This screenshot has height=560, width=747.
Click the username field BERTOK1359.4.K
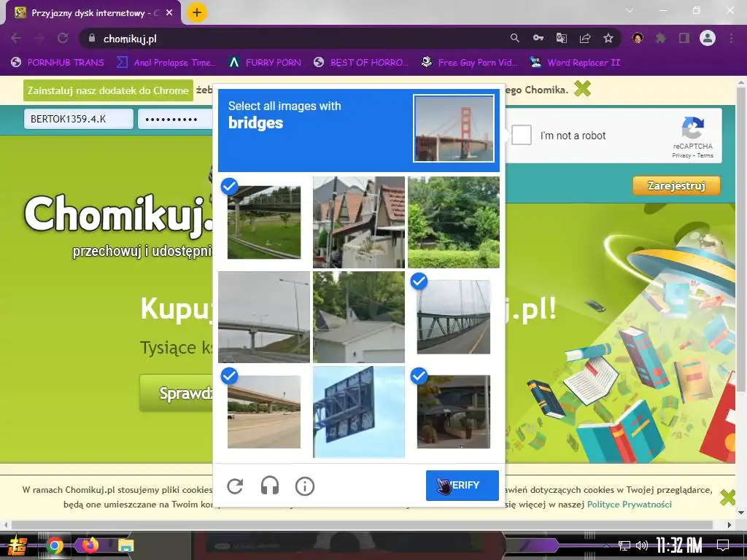click(x=79, y=119)
